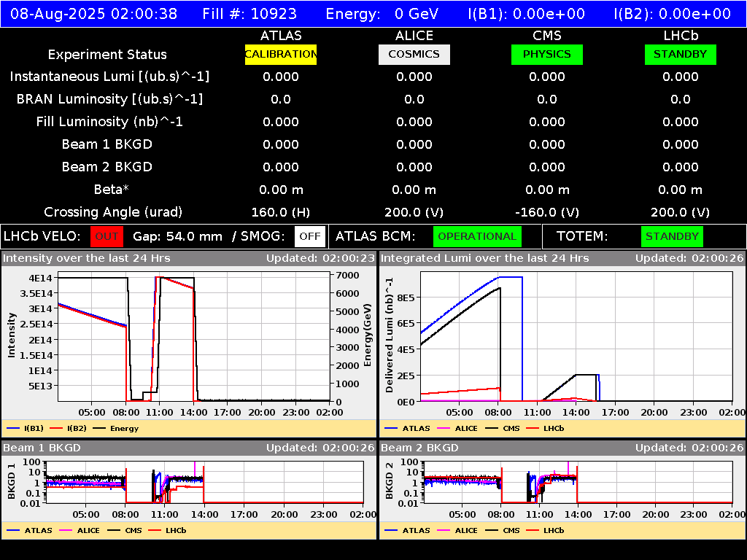747x560 pixels.
Task: Click the Energy black legend entry
Action: click(116, 429)
